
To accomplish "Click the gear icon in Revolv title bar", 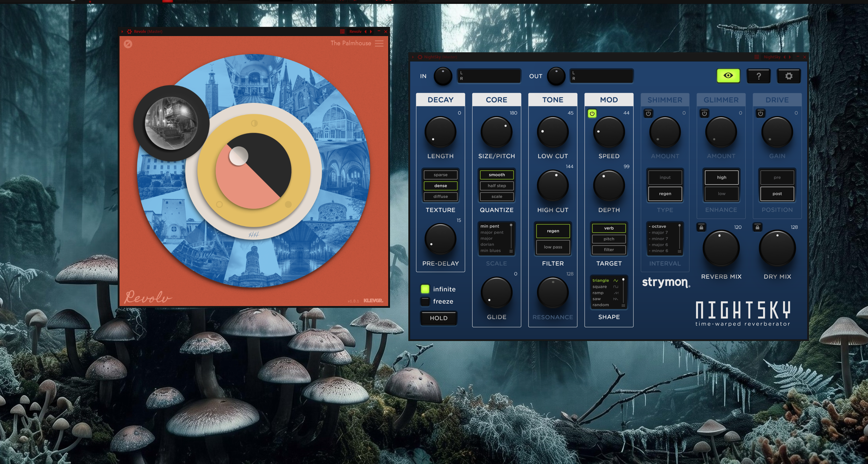I will click(x=129, y=31).
